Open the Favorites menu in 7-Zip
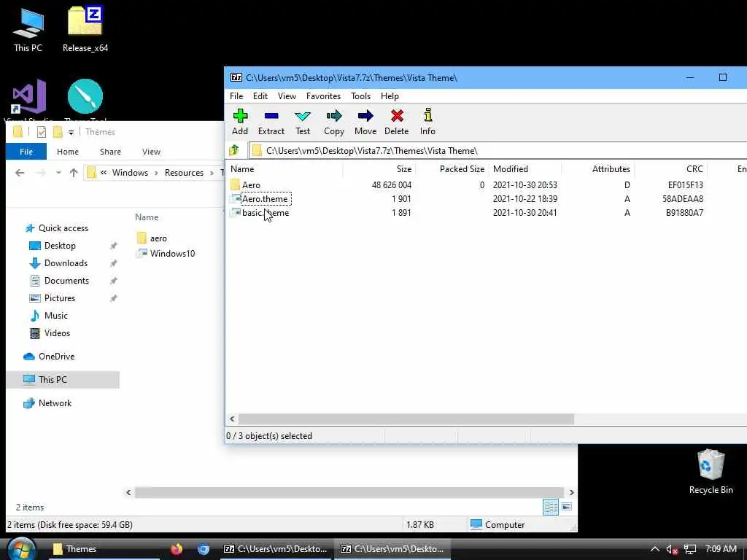 point(323,96)
